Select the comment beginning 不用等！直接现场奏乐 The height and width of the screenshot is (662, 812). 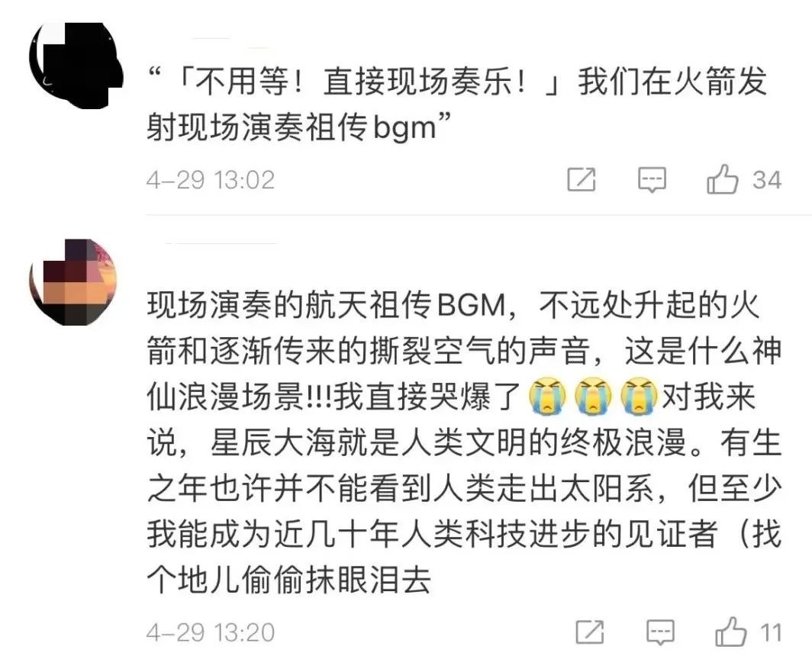click(456, 104)
